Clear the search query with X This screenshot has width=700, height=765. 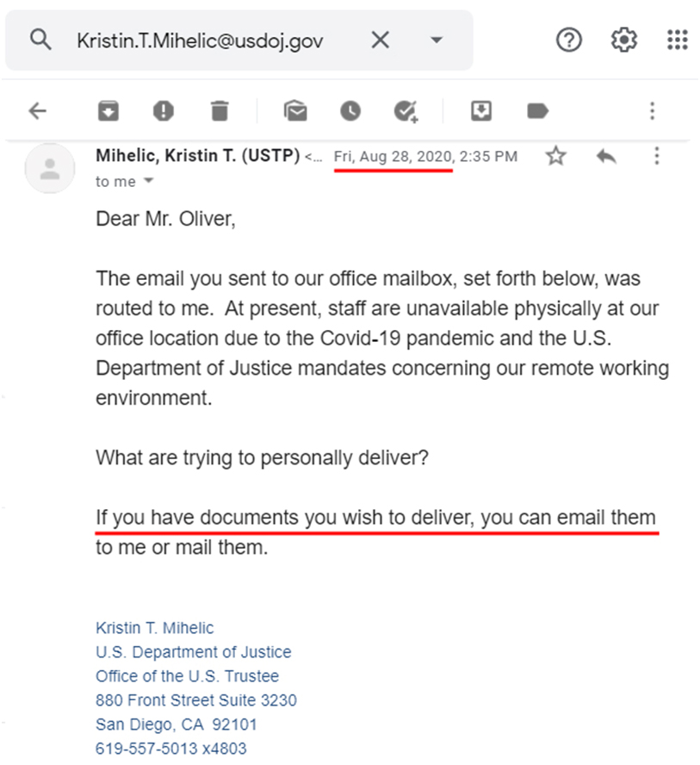coord(381,40)
